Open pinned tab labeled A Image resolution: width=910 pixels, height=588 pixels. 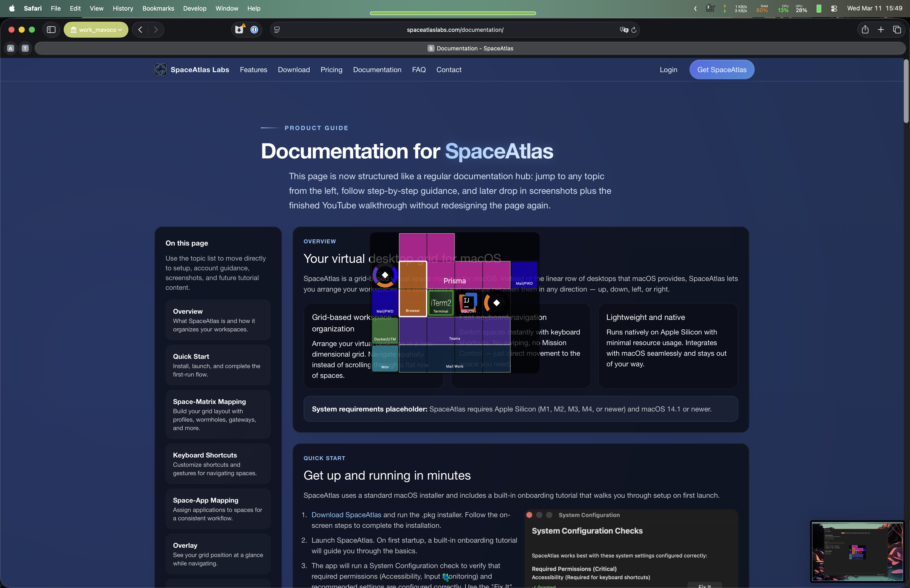[x=11, y=48]
